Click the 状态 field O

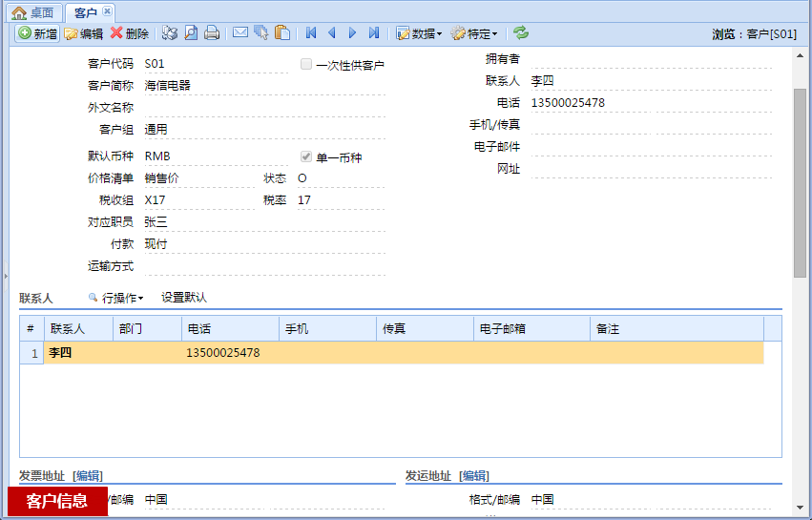point(341,178)
